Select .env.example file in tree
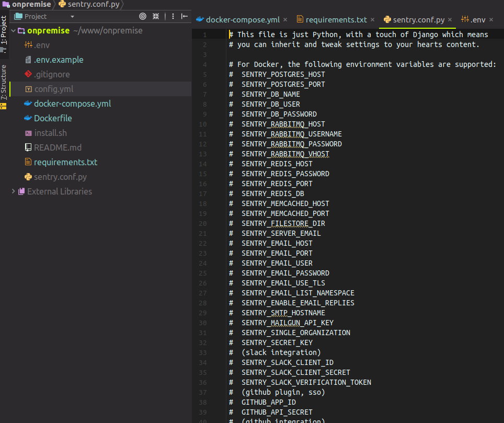The image size is (504, 423). (x=59, y=60)
